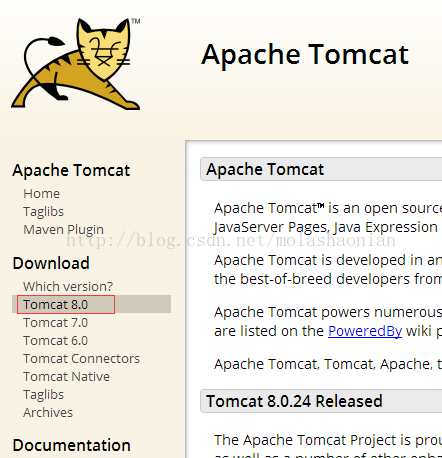Open Taglibs under Download section
This screenshot has height=458, width=442.
(x=43, y=395)
